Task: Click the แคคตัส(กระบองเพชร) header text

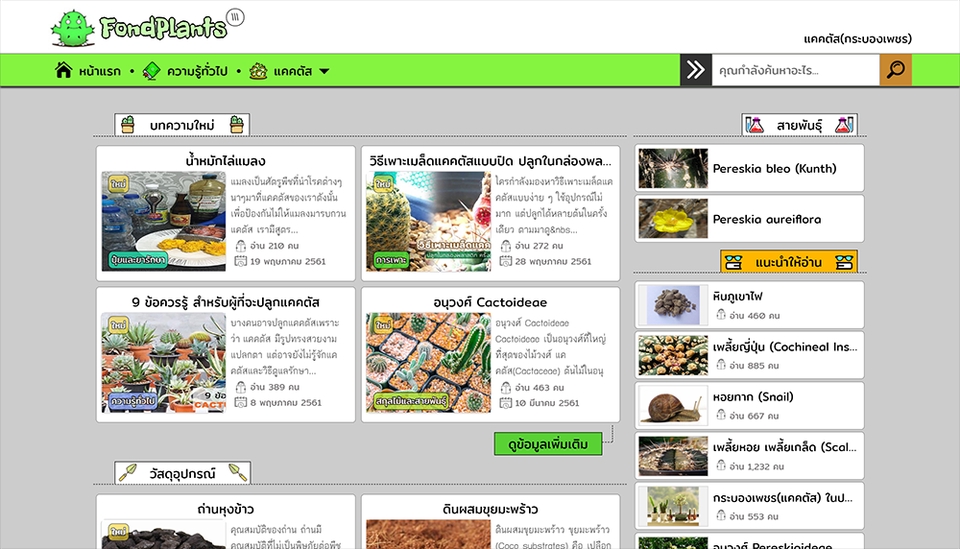Action: (857, 39)
